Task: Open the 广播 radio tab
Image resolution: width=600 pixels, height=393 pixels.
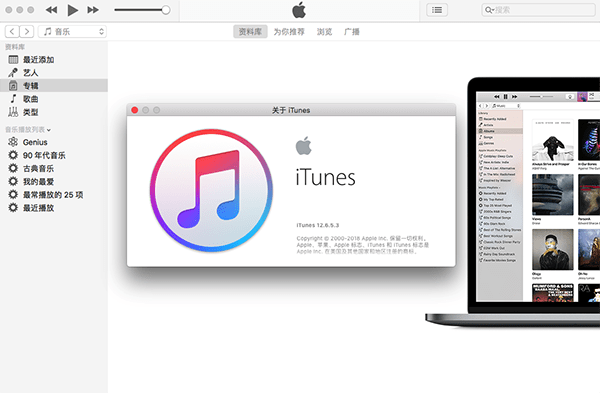Action: click(352, 32)
